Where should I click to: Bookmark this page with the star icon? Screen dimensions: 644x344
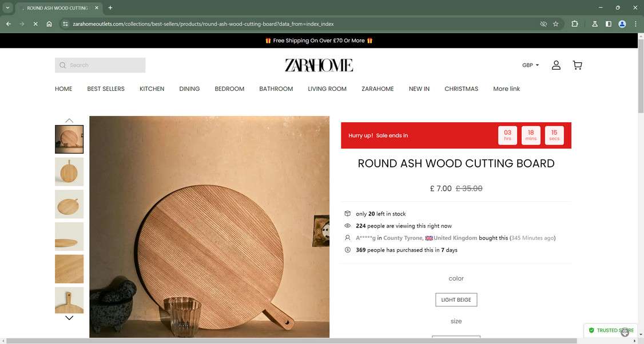coord(556,24)
